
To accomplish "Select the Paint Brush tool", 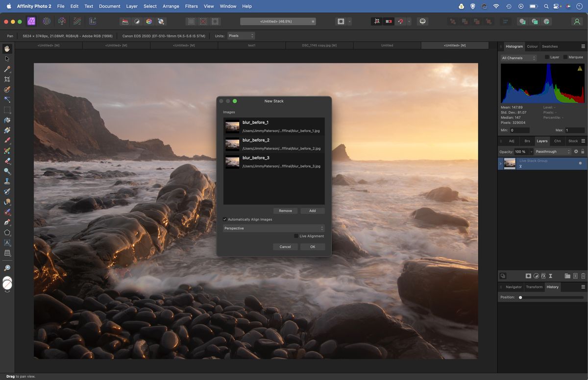I will pyautogui.click(x=7, y=141).
